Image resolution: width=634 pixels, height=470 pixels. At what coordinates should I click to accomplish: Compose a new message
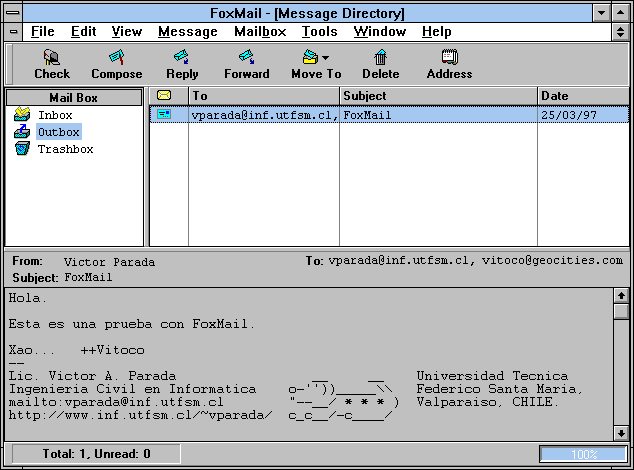point(116,65)
